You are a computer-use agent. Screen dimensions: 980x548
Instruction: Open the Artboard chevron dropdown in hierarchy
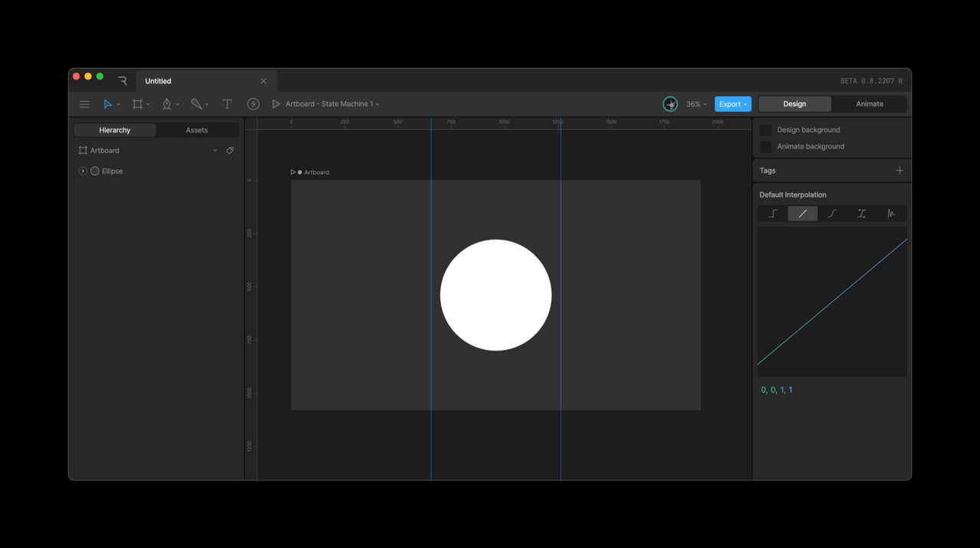coord(215,151)
